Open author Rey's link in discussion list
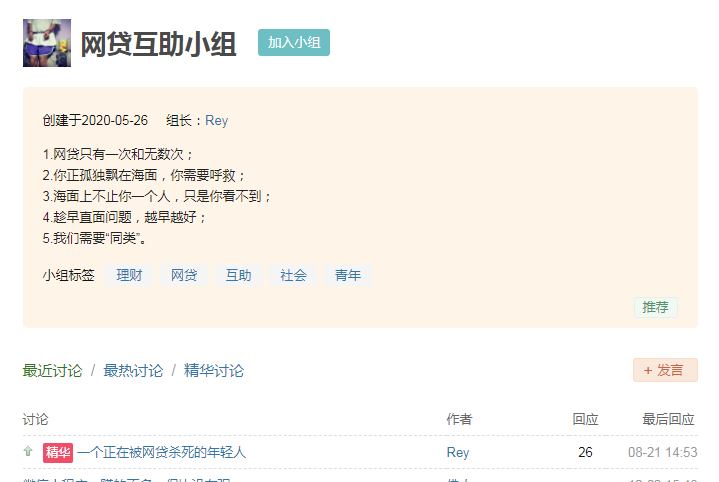 pos(458,452)
